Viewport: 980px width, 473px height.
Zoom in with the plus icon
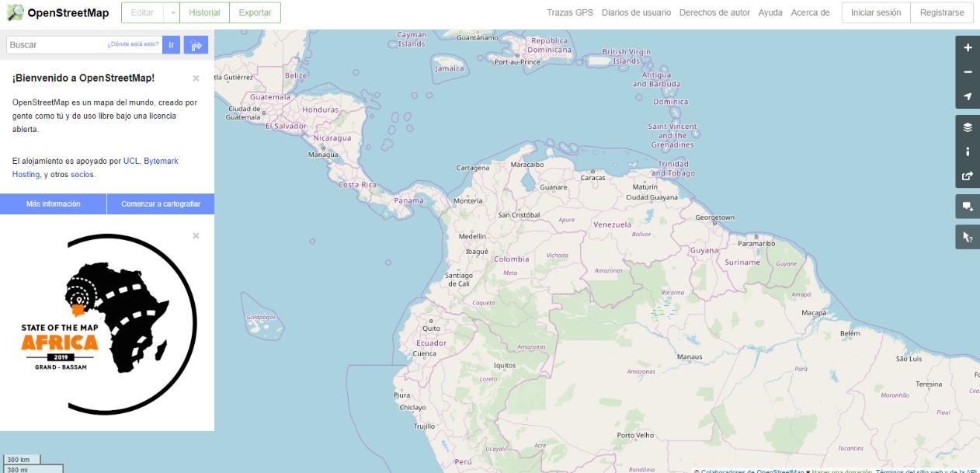(968, 47)
